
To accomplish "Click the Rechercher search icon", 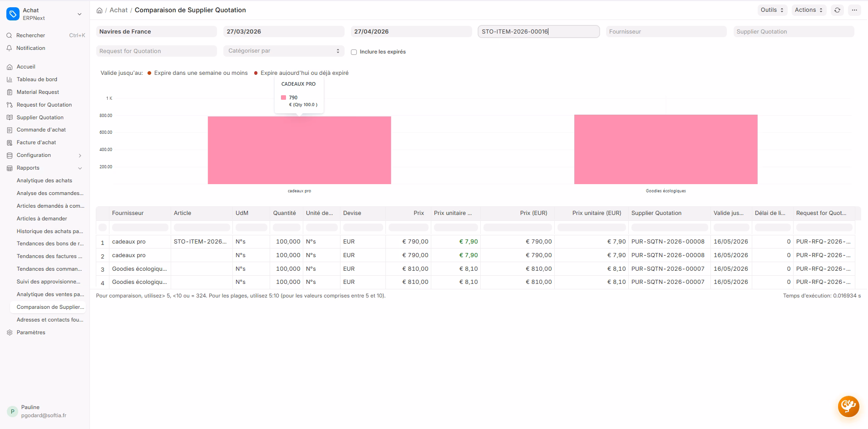I will (x=10, y=35).
